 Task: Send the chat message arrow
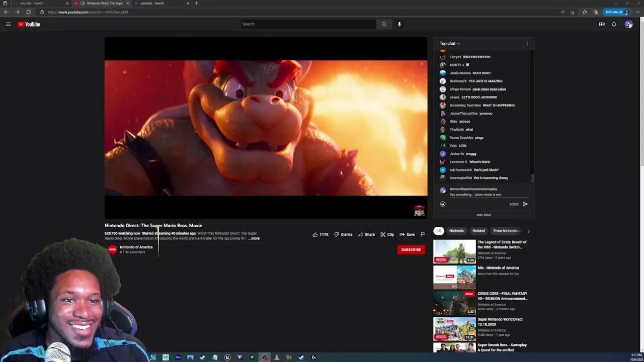coord(525,204)
